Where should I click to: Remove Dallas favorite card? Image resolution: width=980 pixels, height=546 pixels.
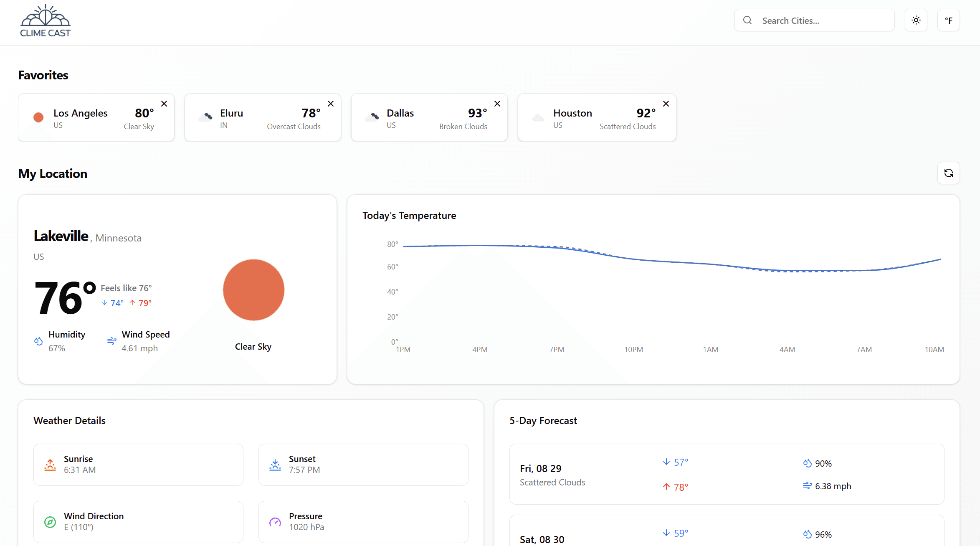click(497, 104)
